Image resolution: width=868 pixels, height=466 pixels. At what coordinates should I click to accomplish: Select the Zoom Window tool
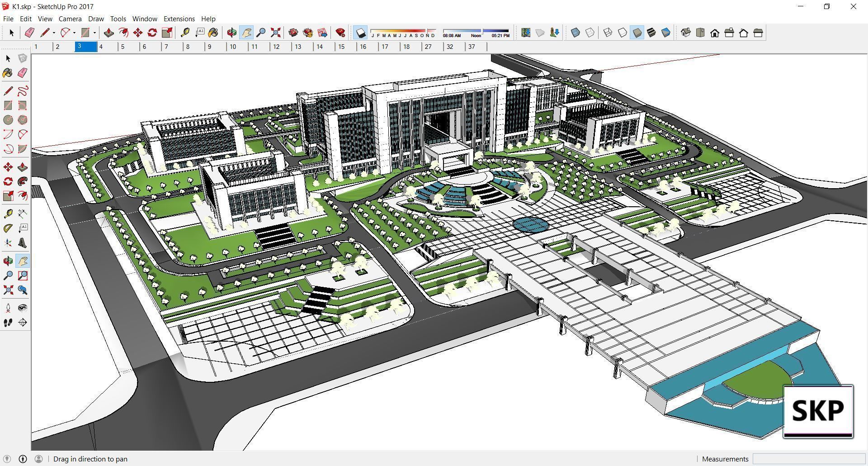pyautogui.click(x=23, y=276)
